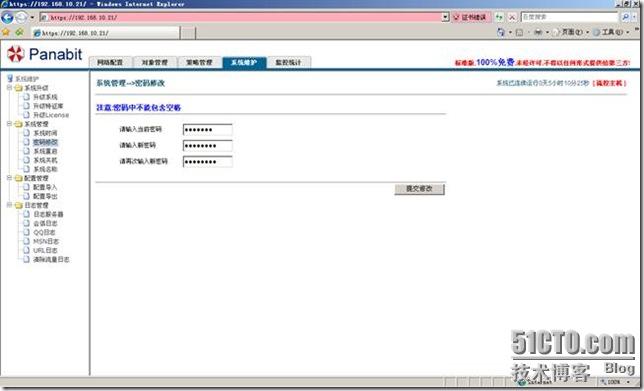Open 升级特征库 in the tree
644x391 pixels.
(x=48, y=106)
